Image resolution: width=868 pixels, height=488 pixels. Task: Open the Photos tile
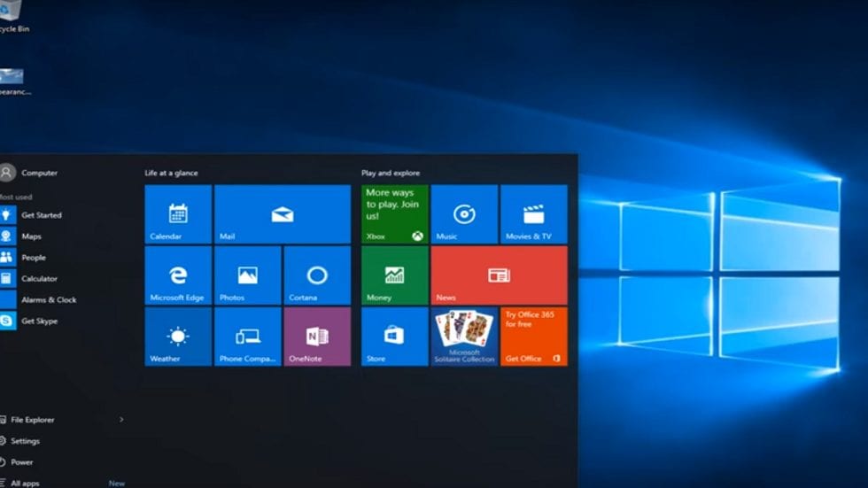coord(247,275)
